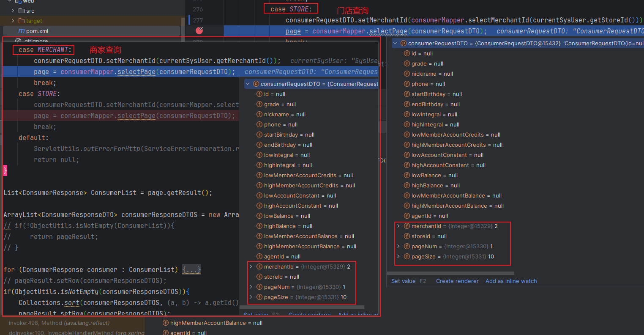Image resolution: width=644 pixels, height=335 pixels.
Task: Click the field icon for phone in STORE popup
Action: coord(407,84)
